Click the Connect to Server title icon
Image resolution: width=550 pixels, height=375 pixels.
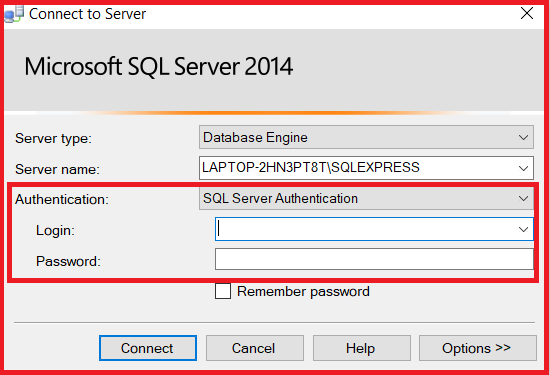point(14,14)
